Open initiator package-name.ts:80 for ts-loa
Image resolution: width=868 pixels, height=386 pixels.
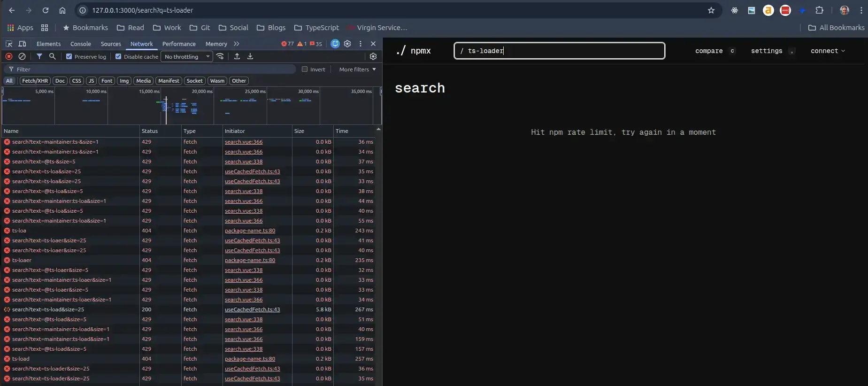tap(250, 231)
